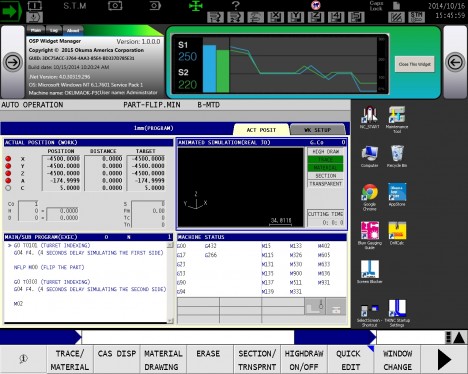The height and width of the screenshot is (374, 468).
Task: Switch to the Main widget tab
Action: click(36, 30)
